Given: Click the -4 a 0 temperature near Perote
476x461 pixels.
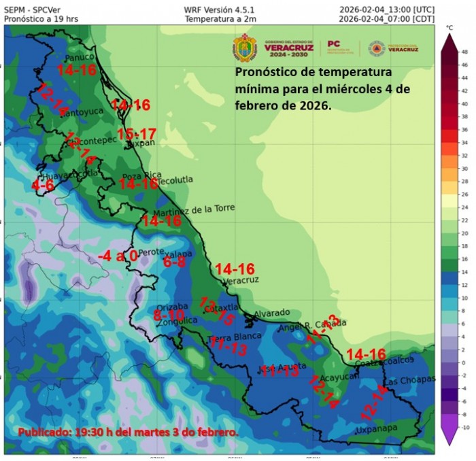Looking at the screenshot, I should 118,256.
